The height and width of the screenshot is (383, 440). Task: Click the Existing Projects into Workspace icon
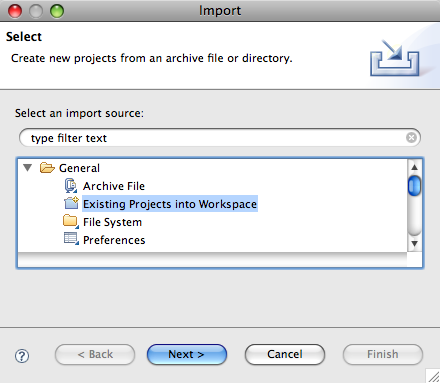coord(71,203)
